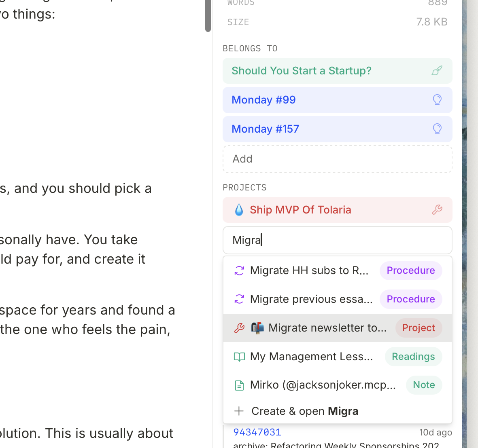Viewport: 478px width, 448px height.
Task: Select Migrate HH subs to R... suggestion
Action: (309, 270)
